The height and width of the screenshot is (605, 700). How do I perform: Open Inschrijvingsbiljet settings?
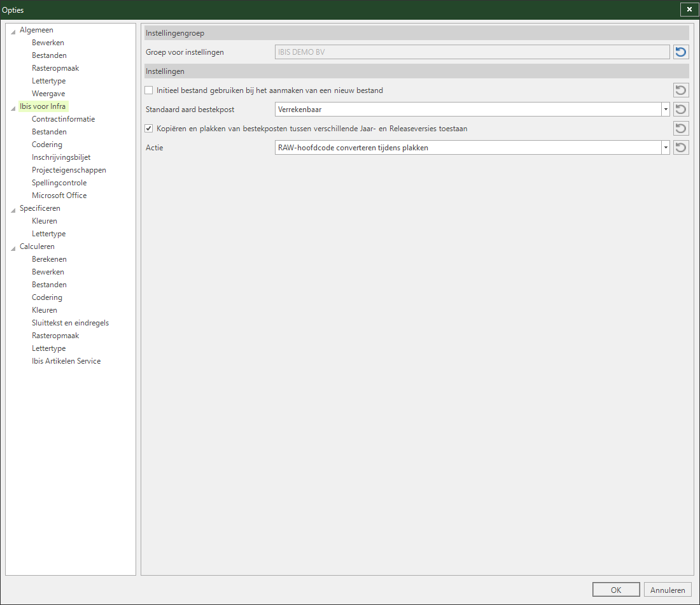pyautogui.click(x=61, y=157)
